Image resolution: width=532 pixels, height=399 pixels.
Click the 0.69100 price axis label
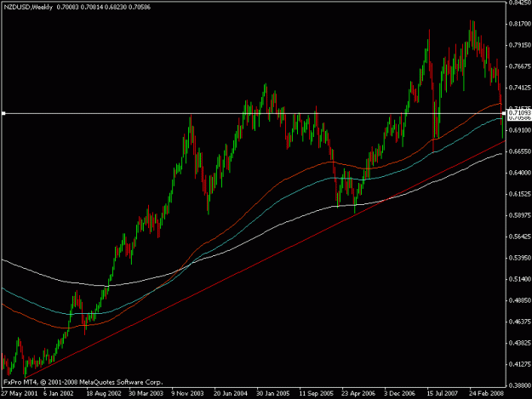520,130
